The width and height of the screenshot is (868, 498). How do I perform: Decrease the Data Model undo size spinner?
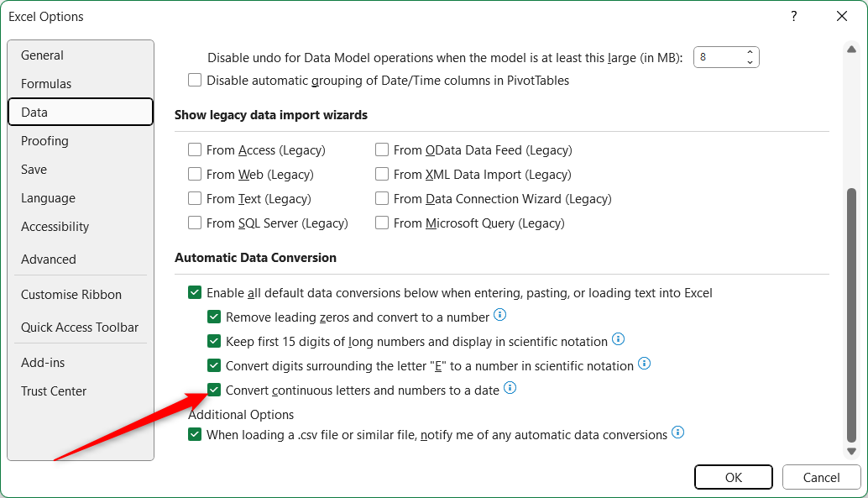click(x=750, y=63)
